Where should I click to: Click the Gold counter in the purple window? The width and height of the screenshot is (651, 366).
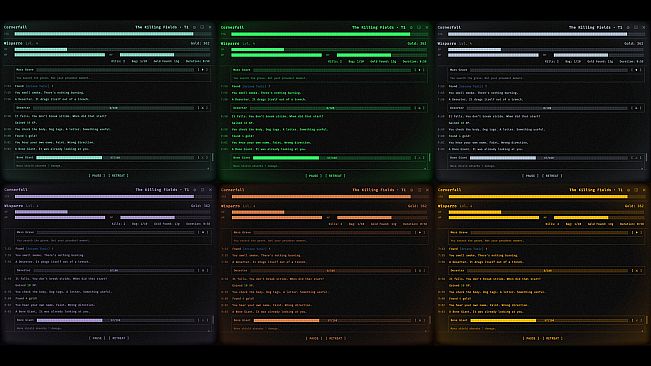tap(200, 206)
